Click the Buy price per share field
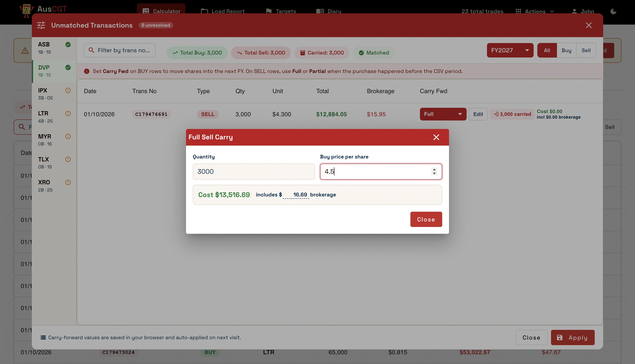This screenshot has height=364, width=635. pos(381,171)
